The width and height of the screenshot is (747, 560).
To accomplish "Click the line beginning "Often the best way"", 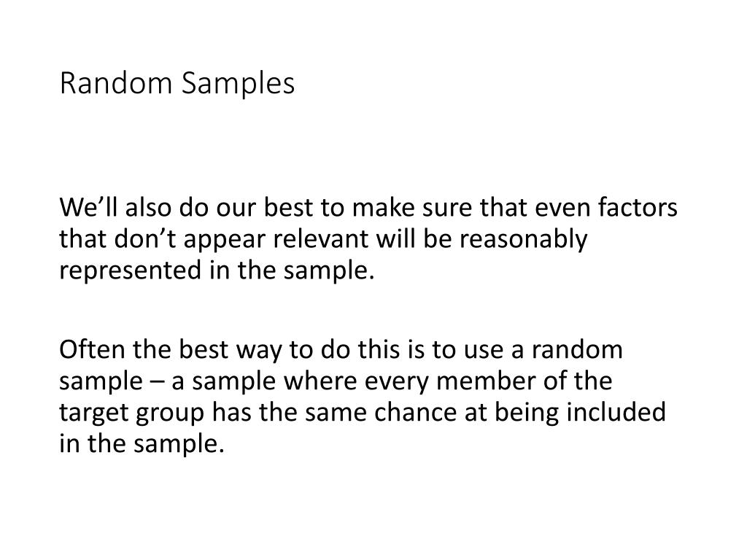I will coord(341,349).
